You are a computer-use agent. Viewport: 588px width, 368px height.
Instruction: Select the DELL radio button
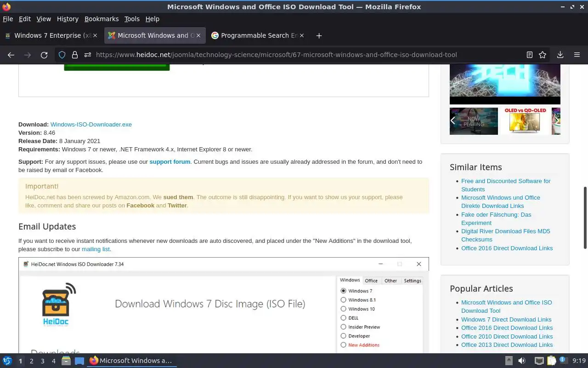[343, 318]
